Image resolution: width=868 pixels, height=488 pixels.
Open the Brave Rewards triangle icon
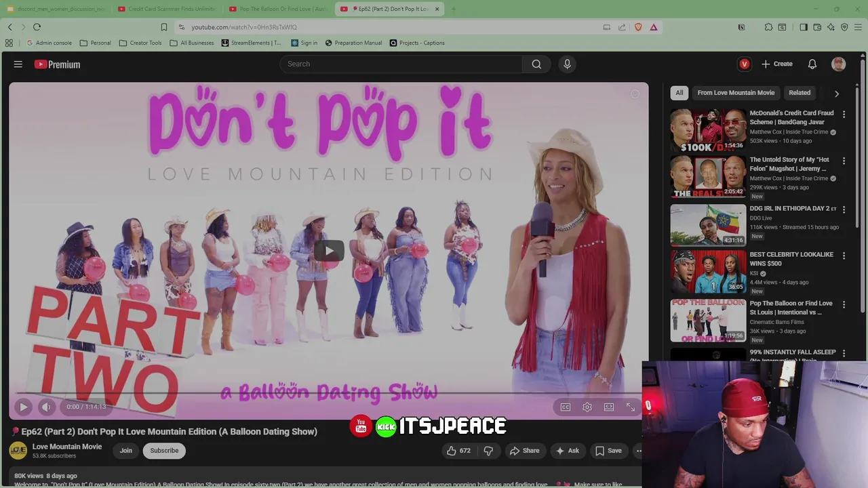click(654, 27)
